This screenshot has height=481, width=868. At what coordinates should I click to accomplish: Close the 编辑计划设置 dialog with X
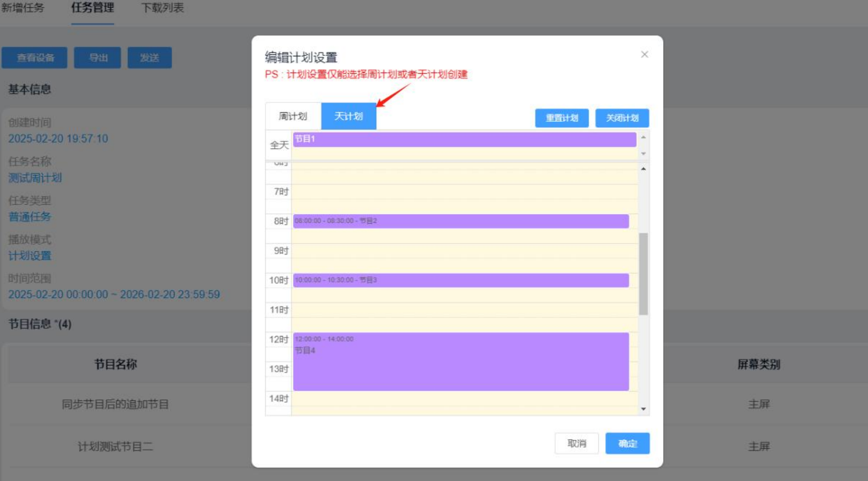pos(644,54)
